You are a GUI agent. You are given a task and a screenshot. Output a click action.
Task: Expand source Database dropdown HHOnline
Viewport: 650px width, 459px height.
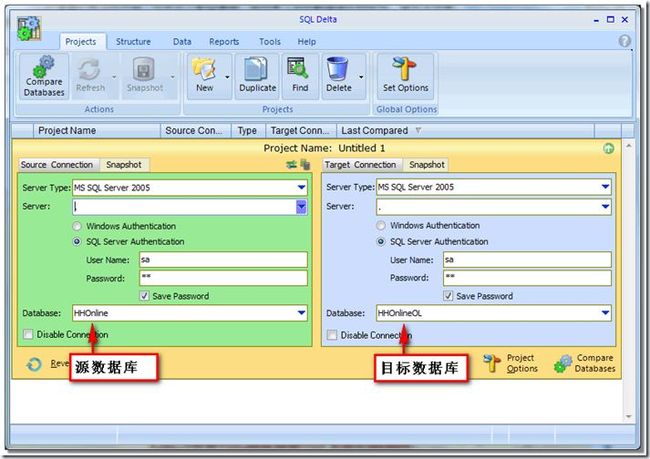tap(301, 313)
